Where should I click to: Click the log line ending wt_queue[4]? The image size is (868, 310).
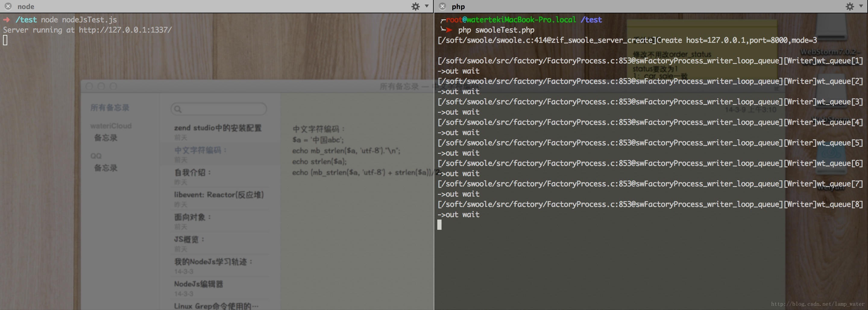[650, 122]
